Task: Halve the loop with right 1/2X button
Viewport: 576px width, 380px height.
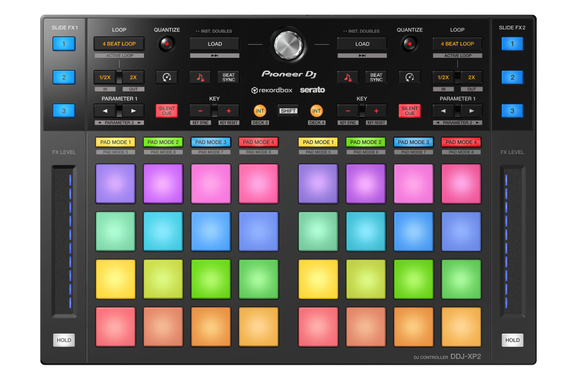Action: point(443,77)
